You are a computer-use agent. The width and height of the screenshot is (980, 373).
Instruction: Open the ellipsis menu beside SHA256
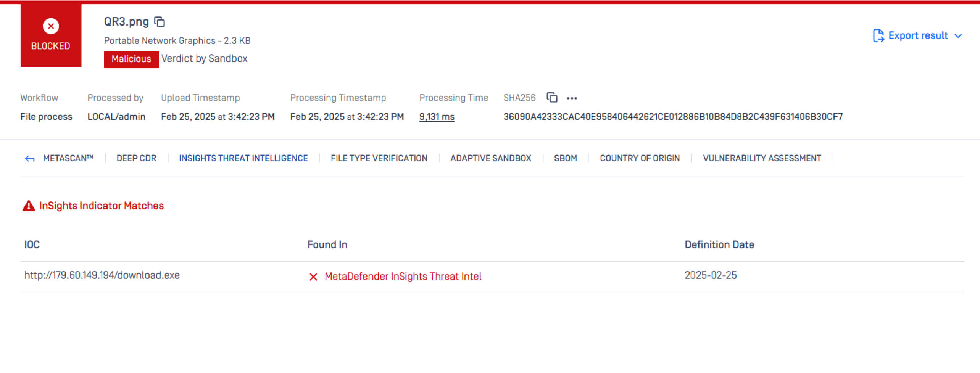[572, 98]
